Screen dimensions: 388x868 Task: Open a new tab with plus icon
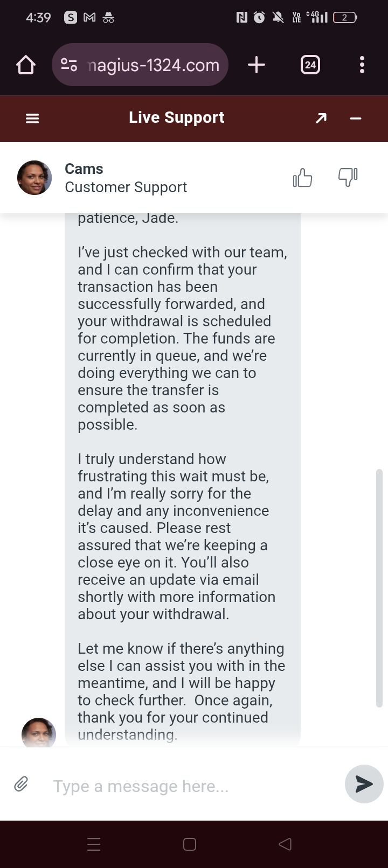257,65
